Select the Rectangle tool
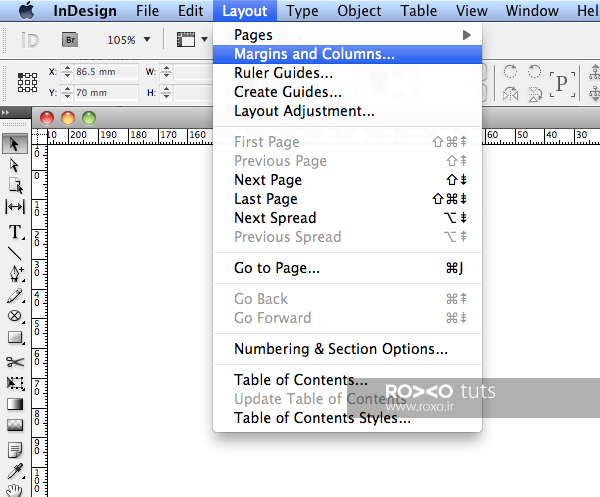Screen dimensions: 600x497 pos(15,338)
